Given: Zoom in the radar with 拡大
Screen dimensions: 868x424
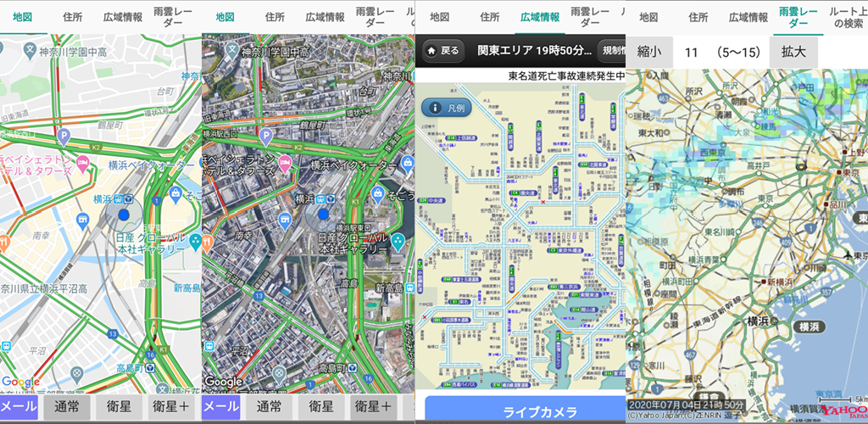Looking at the screenshot, I should pyautogui.click(x=793, y=52).
